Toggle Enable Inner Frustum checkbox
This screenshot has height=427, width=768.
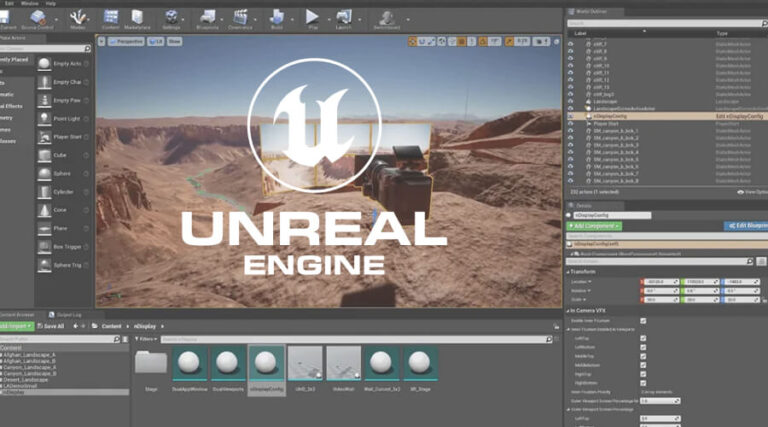click(643, 321)
